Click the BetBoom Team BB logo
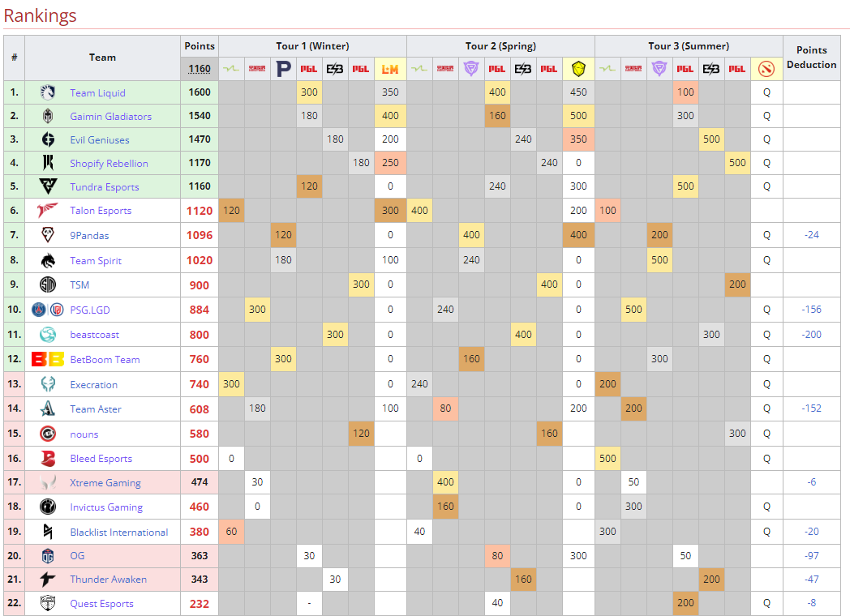 (x=48, y=359)
